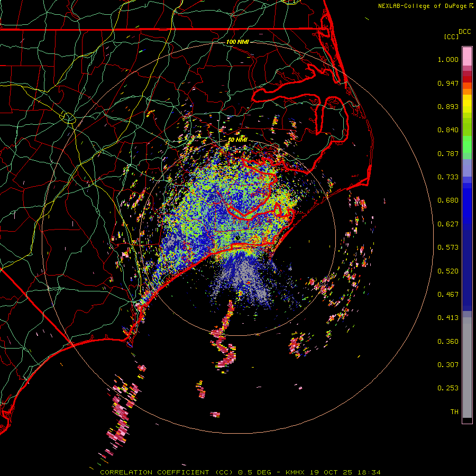Select the 0.467 scale value
This screenshot has height=476, width=476.
pos(448,295)
